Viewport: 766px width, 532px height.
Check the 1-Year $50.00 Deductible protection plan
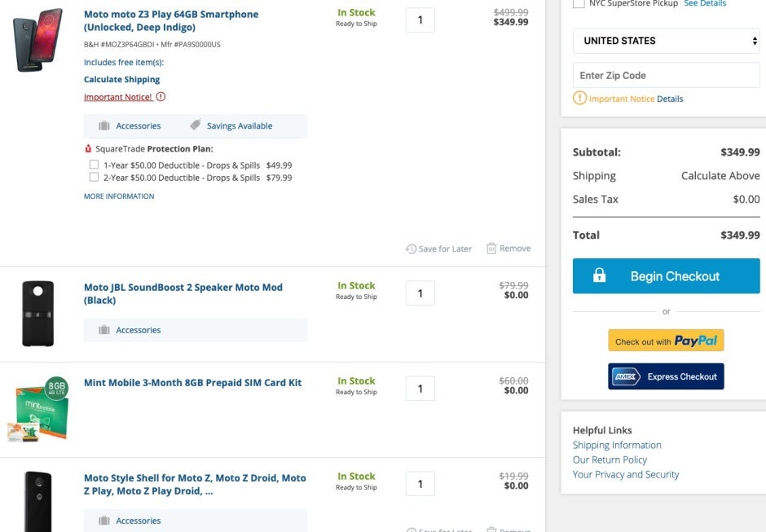coord(94,165)
